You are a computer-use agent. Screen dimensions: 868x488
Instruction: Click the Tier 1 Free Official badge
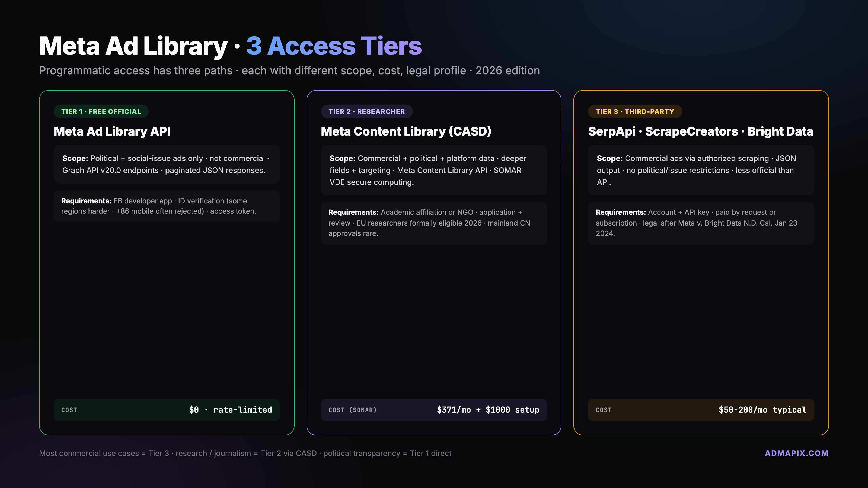click(x=101, y=111)
